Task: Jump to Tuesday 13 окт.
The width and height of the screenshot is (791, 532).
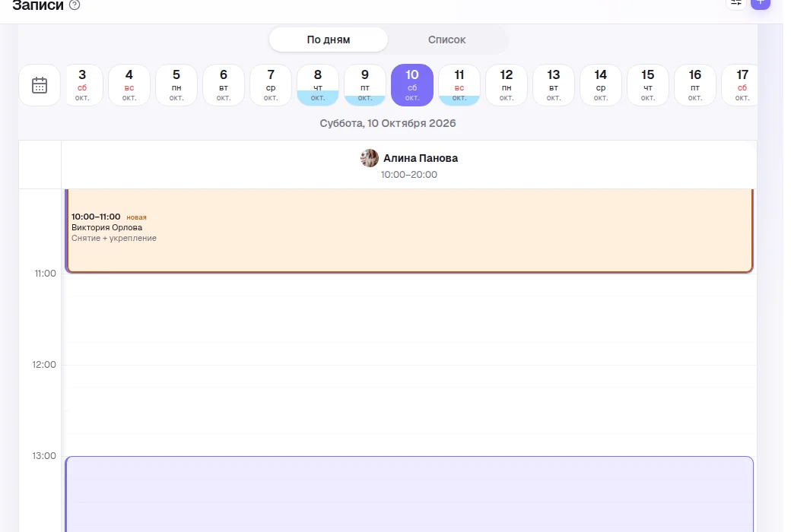Action: tap(554, 85)
